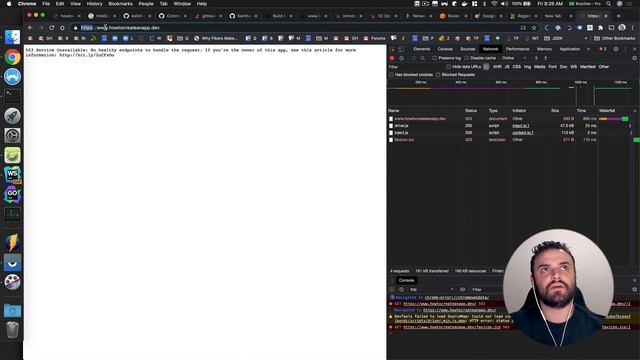Clear the network log
The width and height of the screenshot is (640, 360).
coord(402,58)
